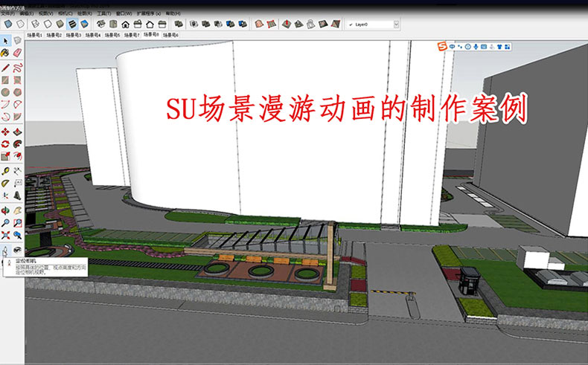The width and height of the screenshot is (588, 365).
Task: Click Layer0 dropdown arrow button
Action: pyautogui.click(x=396, y=25)
